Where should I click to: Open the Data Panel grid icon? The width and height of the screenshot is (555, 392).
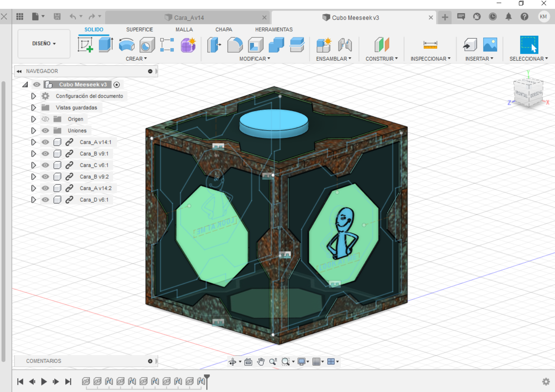pyautogui.click(x=20, y=17)
